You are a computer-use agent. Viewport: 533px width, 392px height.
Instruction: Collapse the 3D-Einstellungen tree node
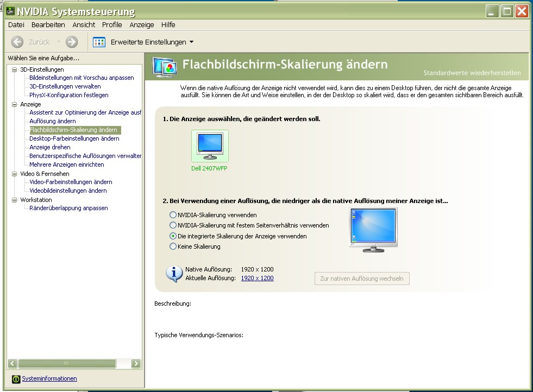coord(14,69)
